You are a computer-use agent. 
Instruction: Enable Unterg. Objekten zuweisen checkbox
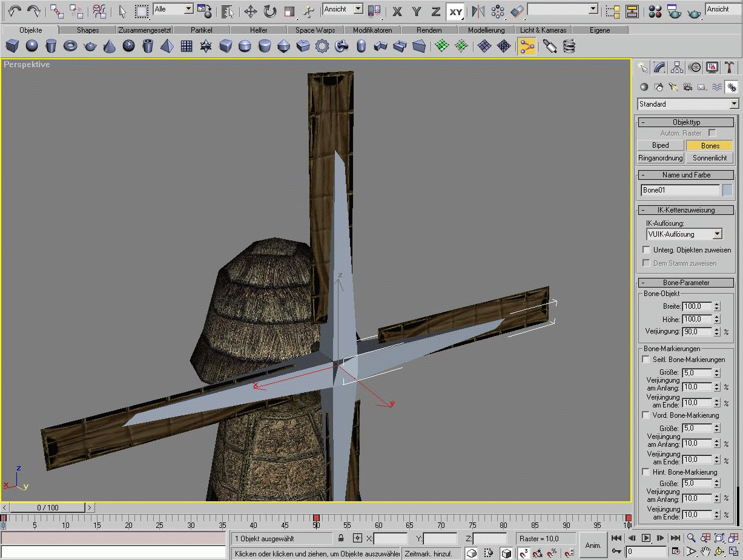[x=646, y=250]
